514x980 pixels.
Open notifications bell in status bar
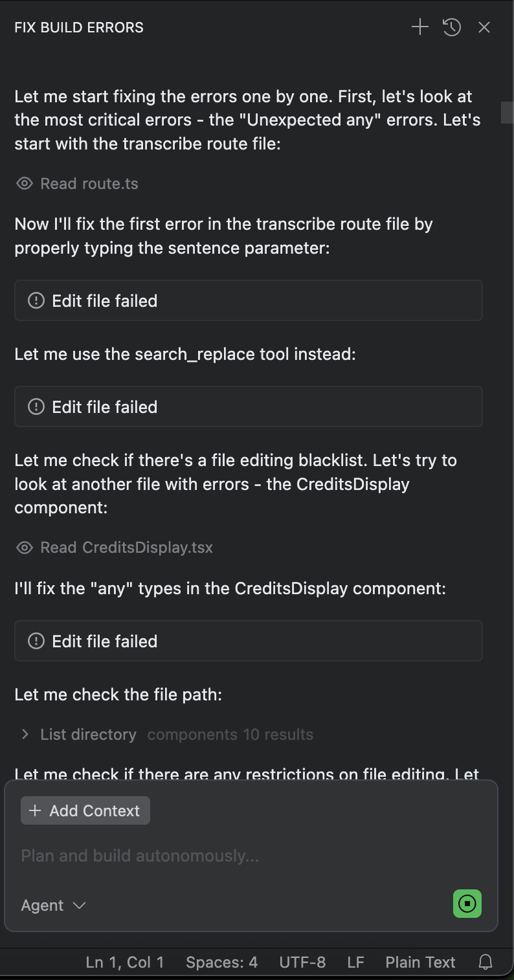tap(486, 963)
